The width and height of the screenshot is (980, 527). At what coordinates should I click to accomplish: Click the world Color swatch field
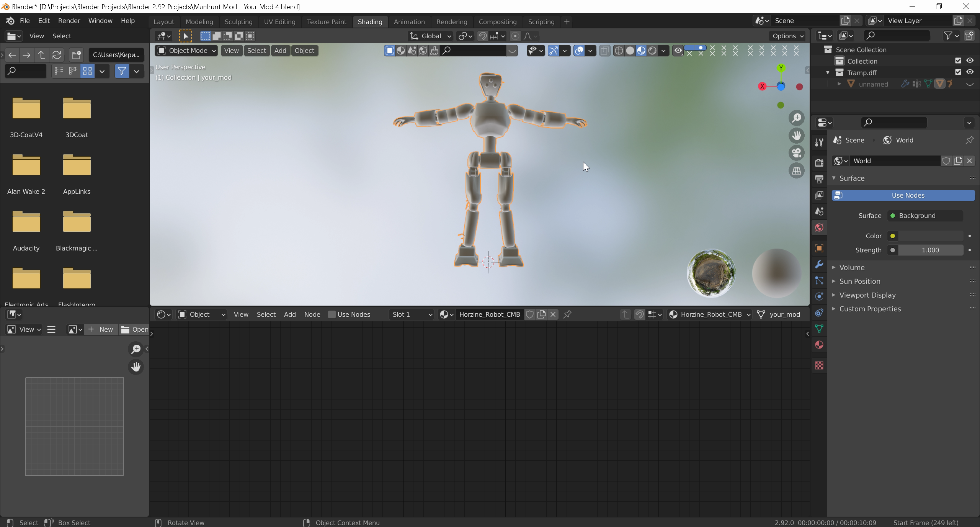pos(930,236)
